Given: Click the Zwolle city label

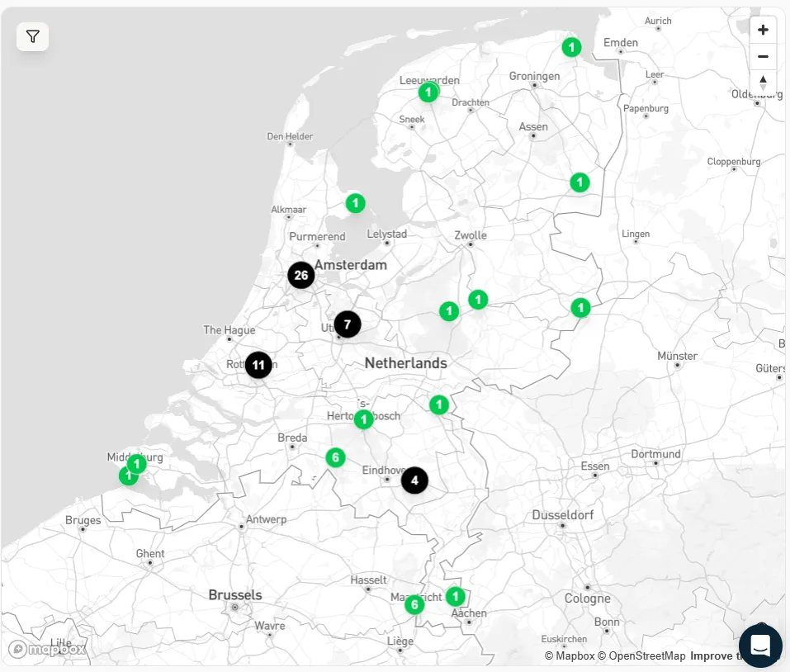Looking at the screenshot, I should click(x=471, y=235).
